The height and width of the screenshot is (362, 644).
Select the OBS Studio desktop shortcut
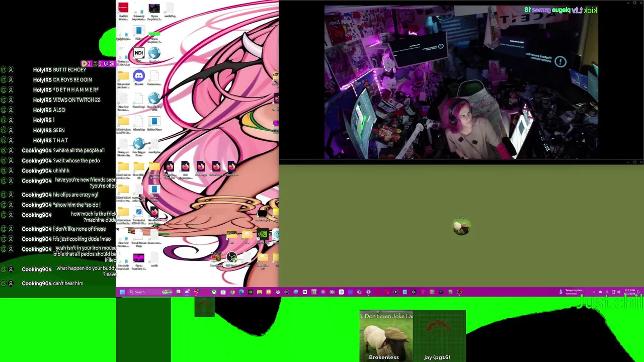click(x=231, y=259)
